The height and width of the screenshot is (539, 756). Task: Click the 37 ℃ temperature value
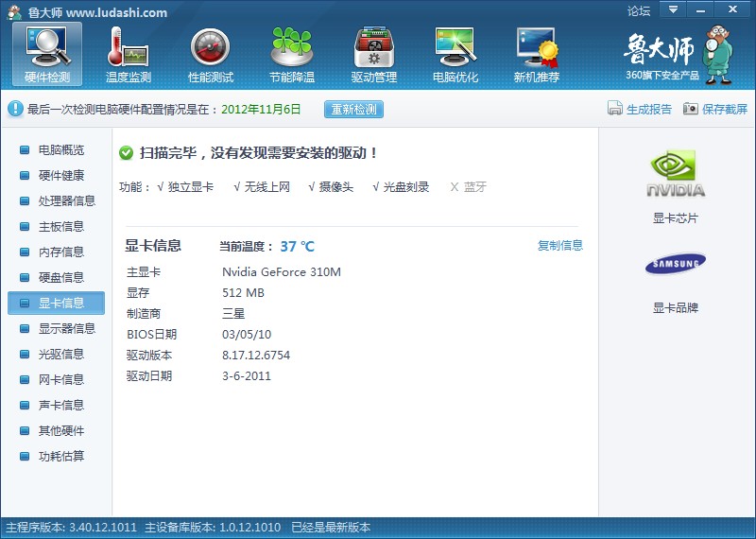click(x=297, y=246)
